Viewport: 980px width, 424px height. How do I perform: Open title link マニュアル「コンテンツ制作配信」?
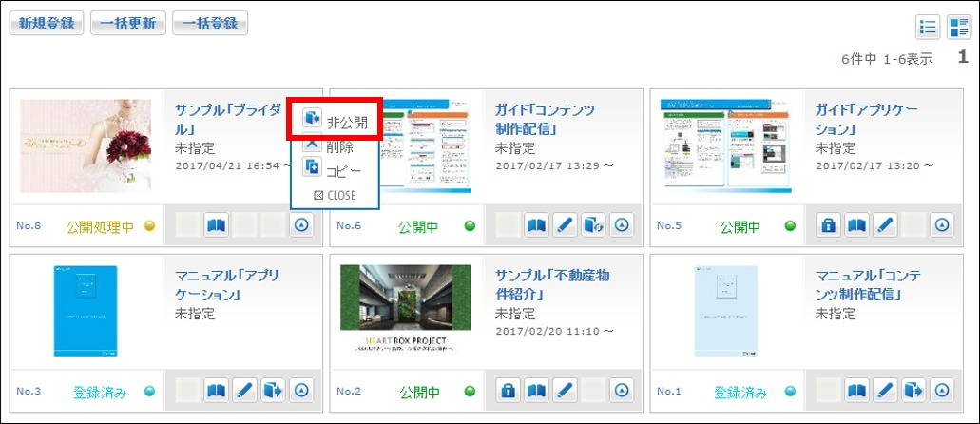pos(868,284)
